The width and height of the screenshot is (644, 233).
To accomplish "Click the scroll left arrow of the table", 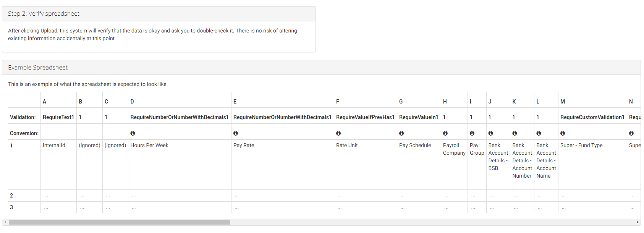I will [x=5, y=222].
